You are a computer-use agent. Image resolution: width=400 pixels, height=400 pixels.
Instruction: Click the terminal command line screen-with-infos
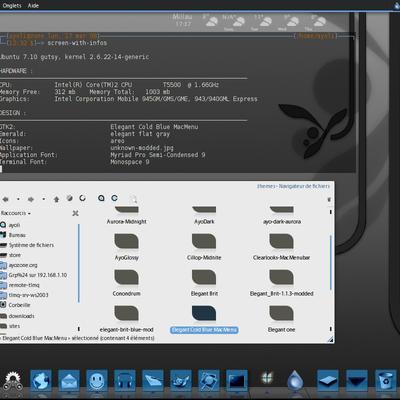[x=77, y=43]
